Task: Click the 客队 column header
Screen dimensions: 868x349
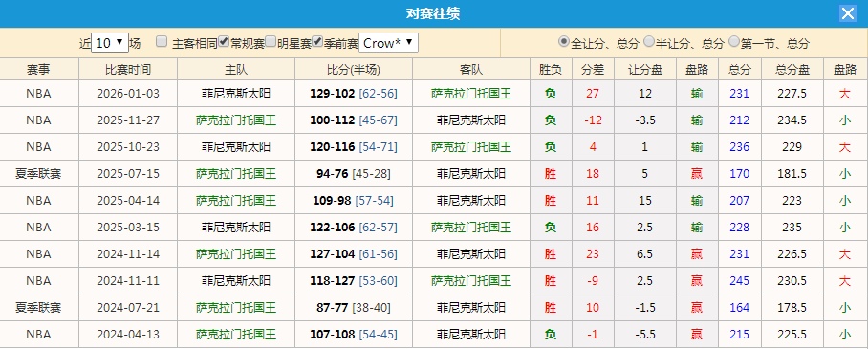Action: pos(471,70)
